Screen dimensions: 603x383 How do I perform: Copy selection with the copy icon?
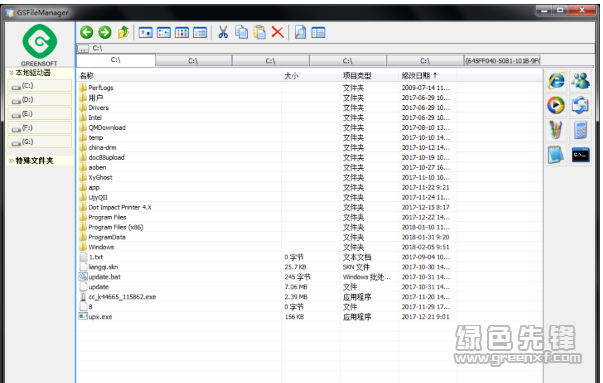click(242, 32)
